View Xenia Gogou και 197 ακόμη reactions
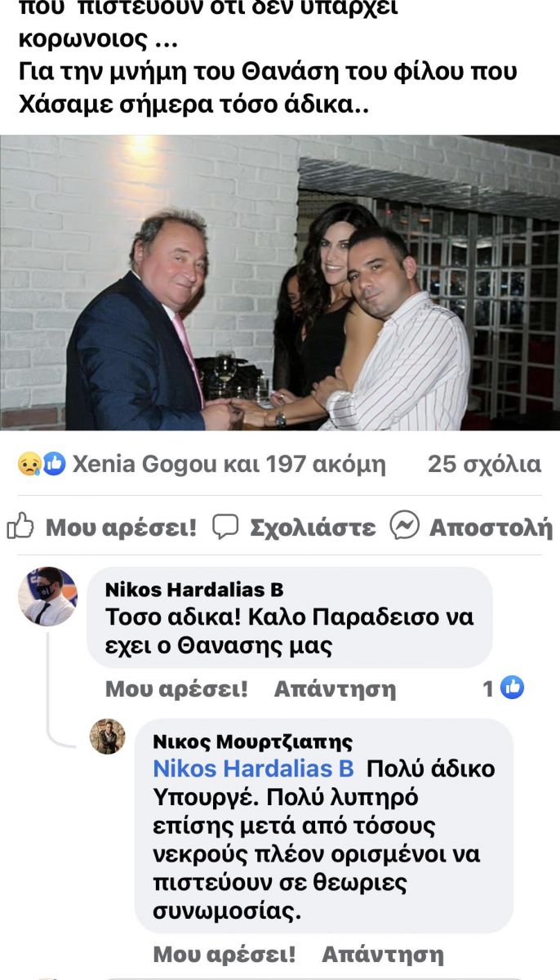 [229, 465]
